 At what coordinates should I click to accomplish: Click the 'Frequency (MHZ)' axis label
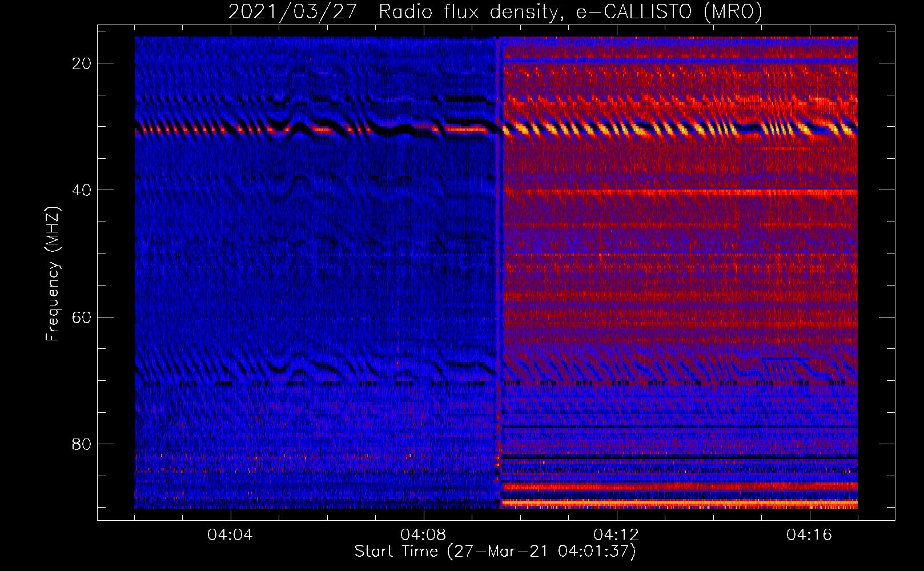[x=53, y=274]
